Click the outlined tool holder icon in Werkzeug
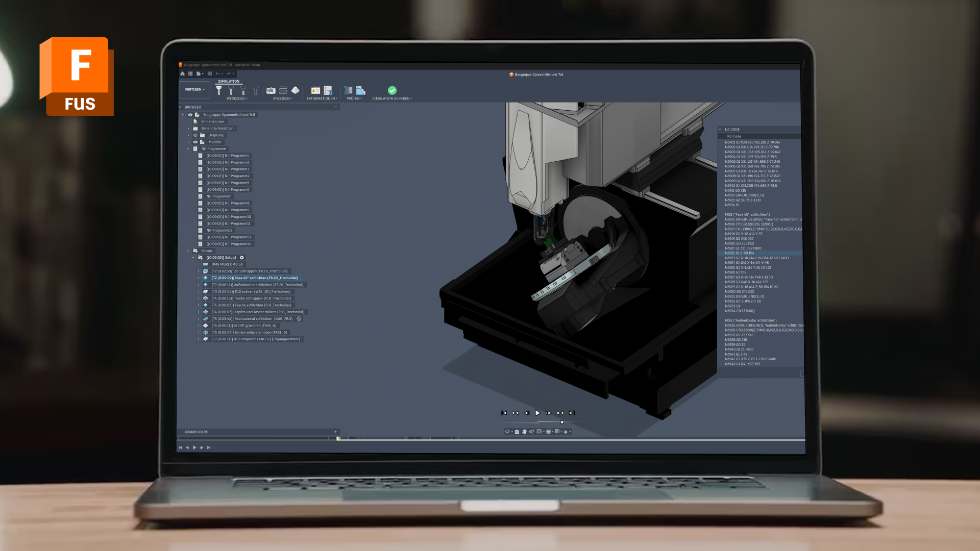The image size is (980, 551). pyautogui.click(x=256, y=90)
